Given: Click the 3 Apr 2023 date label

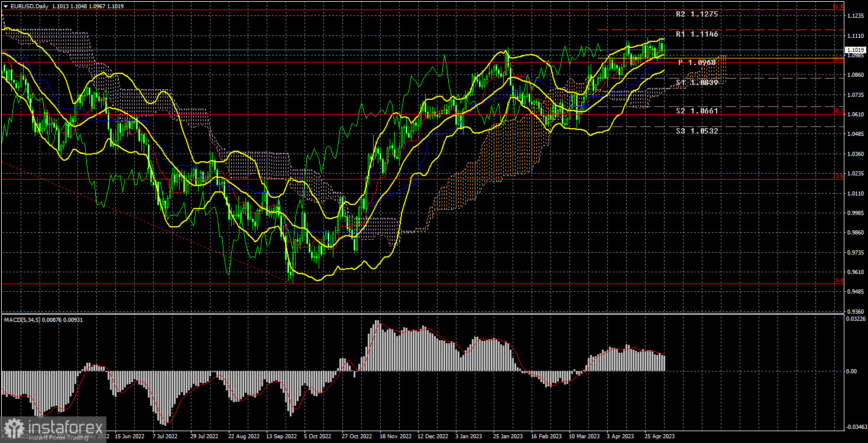Looking at the screenshot, I should click(621, 437).
